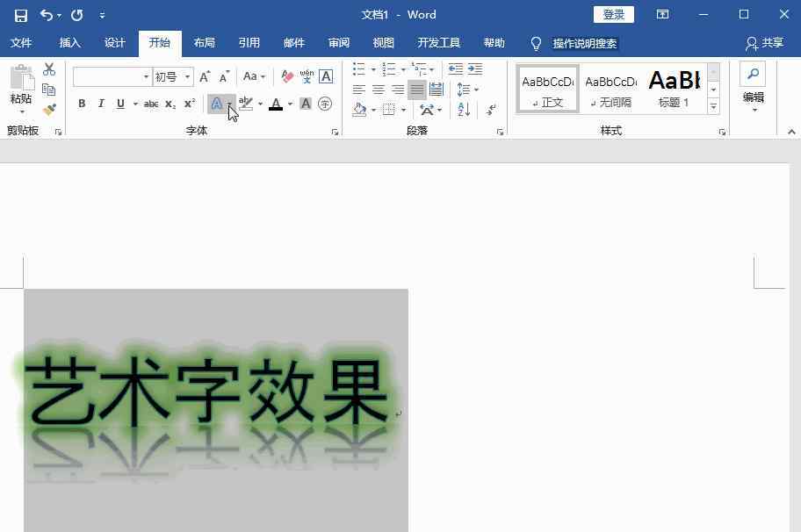Toggle justify paragraph alignment

[x=417, y=90]
